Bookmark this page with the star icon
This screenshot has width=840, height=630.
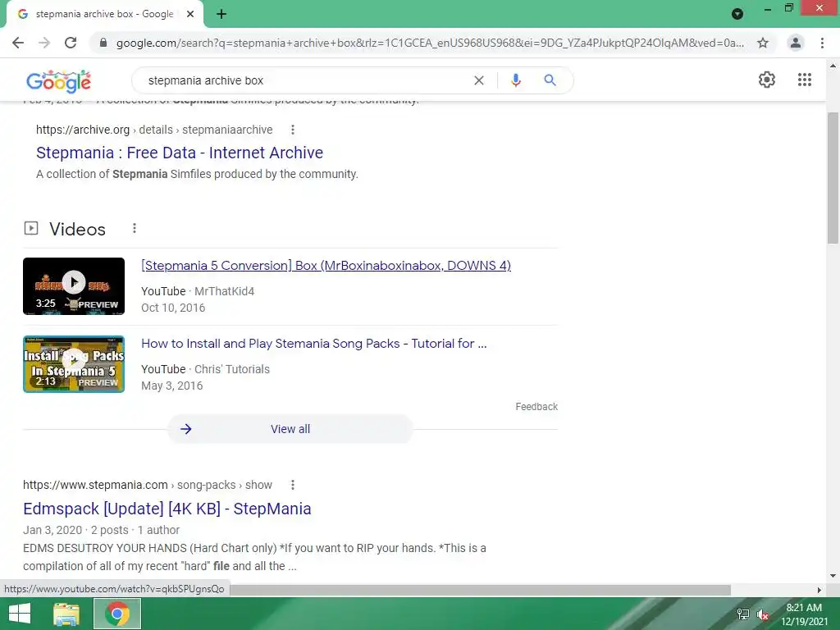(763, 43)
